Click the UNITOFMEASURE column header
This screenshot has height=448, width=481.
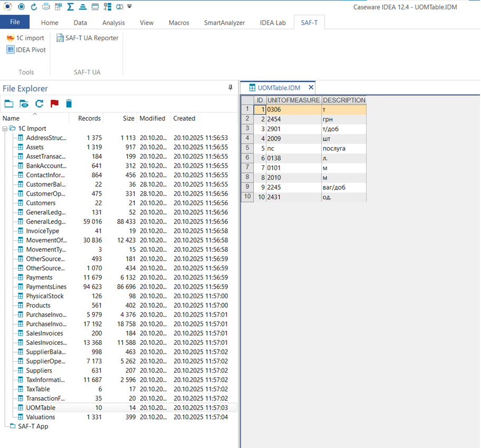[x=293, y=100]
